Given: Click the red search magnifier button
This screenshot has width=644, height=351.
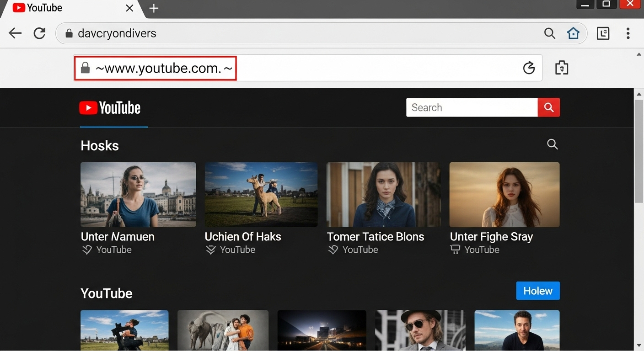Looking at the screenshot, I should point(548,107).
